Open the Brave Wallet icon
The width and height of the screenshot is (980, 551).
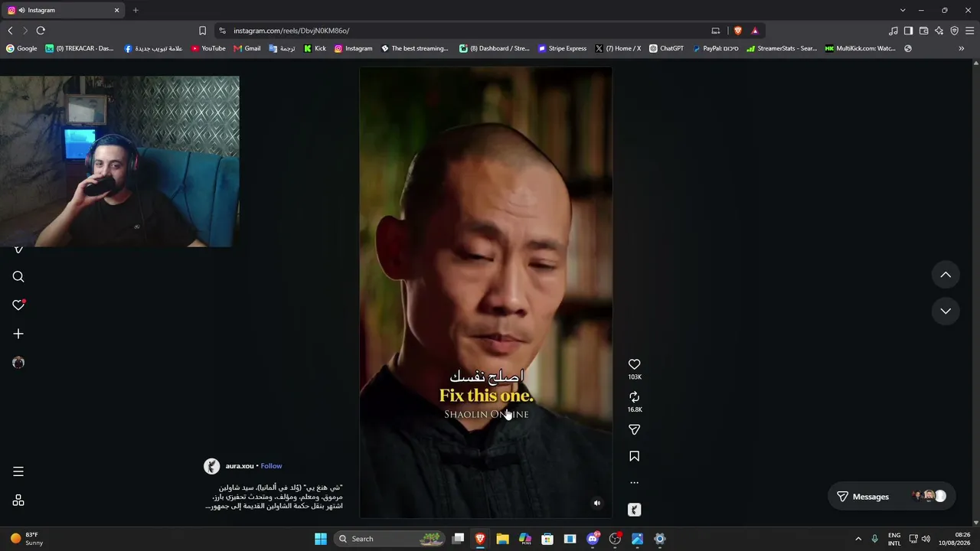pyautogui.click(x=923, y=31)
